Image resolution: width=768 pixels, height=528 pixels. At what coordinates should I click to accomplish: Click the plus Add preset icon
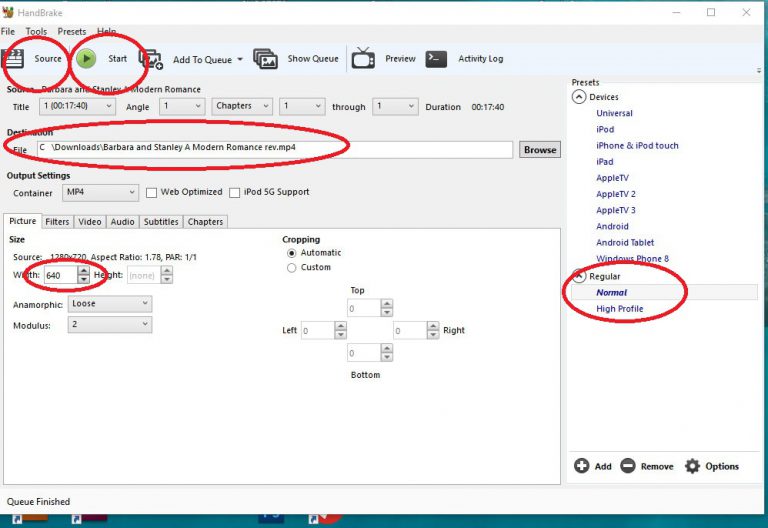(581, 466)
